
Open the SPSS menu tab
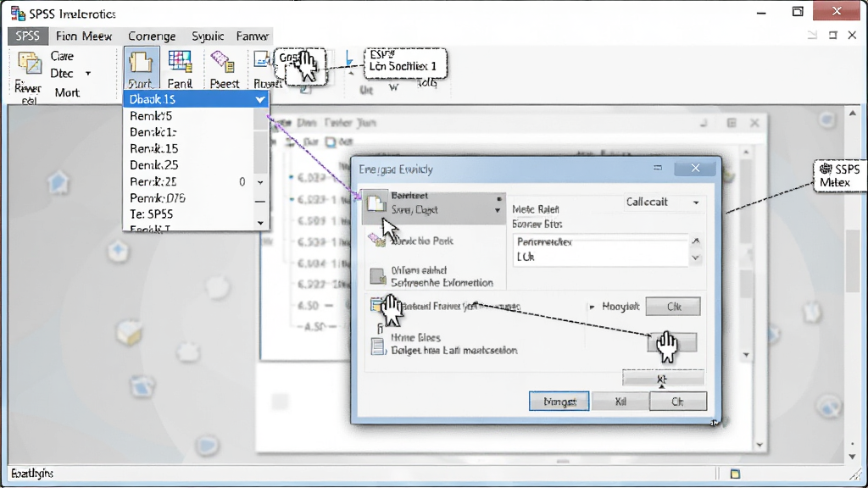tap(27, 36)
